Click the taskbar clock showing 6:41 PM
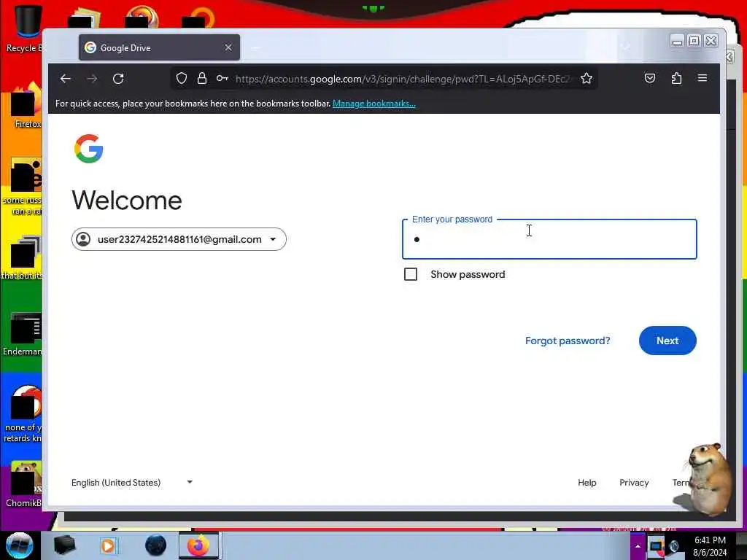The height and width of the screenshot is (560, 747). (x=710, y=546)
